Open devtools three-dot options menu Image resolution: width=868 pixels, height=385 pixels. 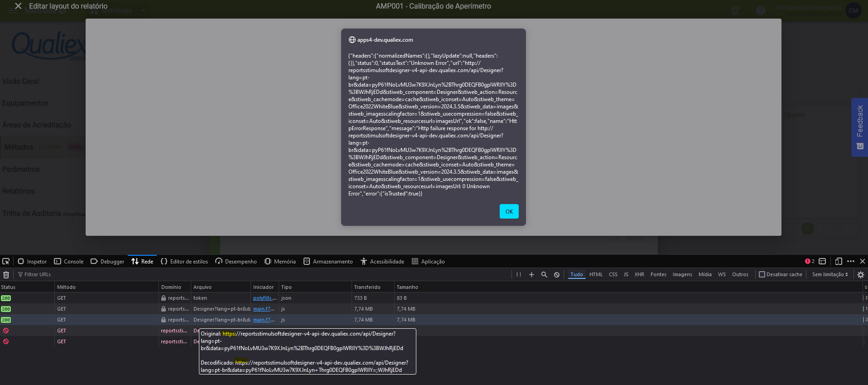(851, 261)
